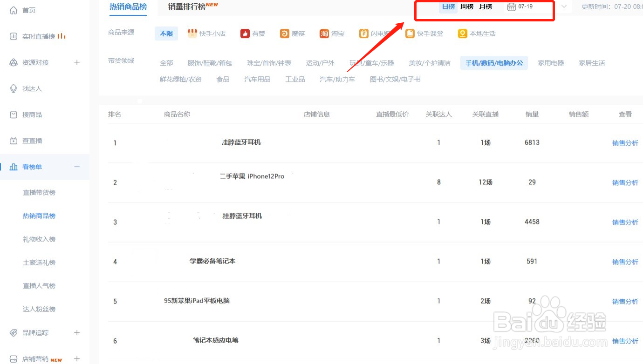Select 直播带货榜 in the sidebar
This screenshot has width=643, height=364.
39,192
